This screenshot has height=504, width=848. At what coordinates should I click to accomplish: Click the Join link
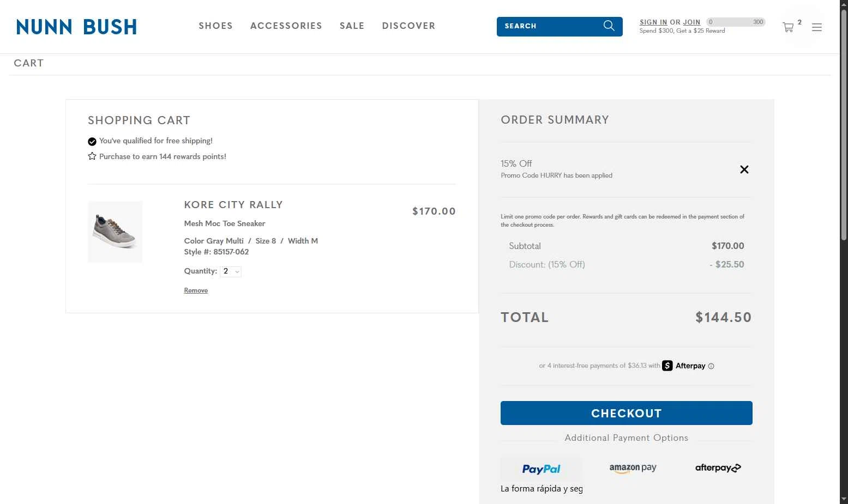691,22
